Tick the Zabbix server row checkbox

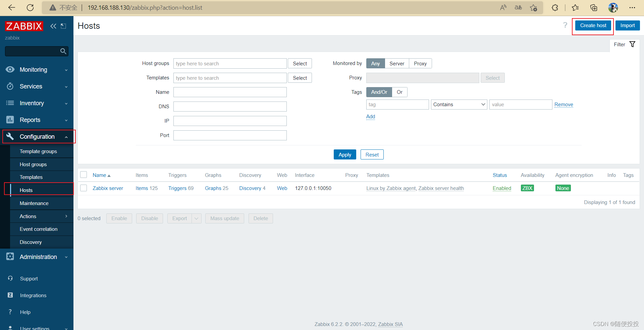coord(84,188)
